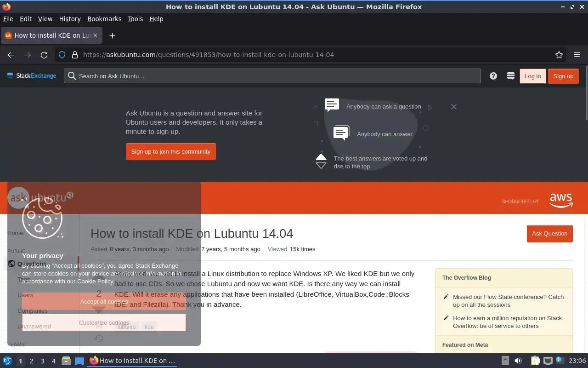Viewport: 588px width, 368px height.
Task: Click the kde tag
Action: [x=149, y=327]
